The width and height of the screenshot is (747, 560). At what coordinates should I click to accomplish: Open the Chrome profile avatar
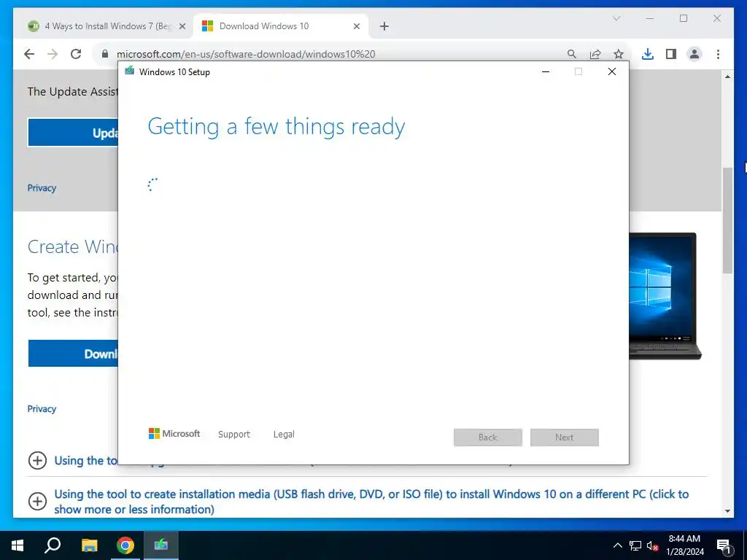[x=694, y=54]
